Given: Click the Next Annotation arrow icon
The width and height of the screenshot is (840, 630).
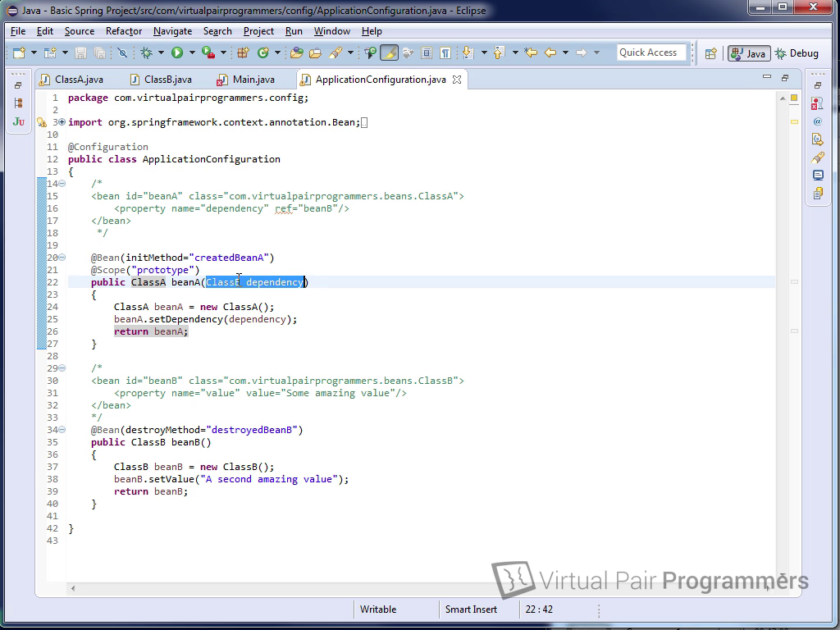Looking at the screenshot, I should tap(468, 52).
